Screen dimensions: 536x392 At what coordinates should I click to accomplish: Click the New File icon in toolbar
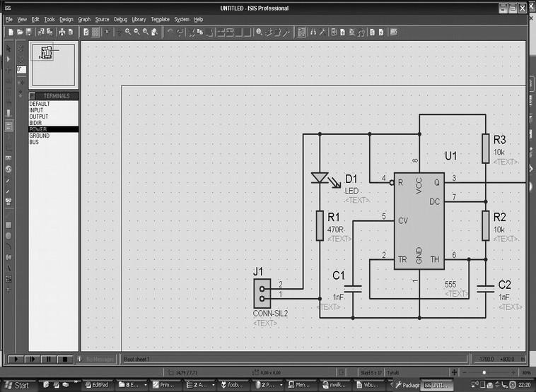11,32
